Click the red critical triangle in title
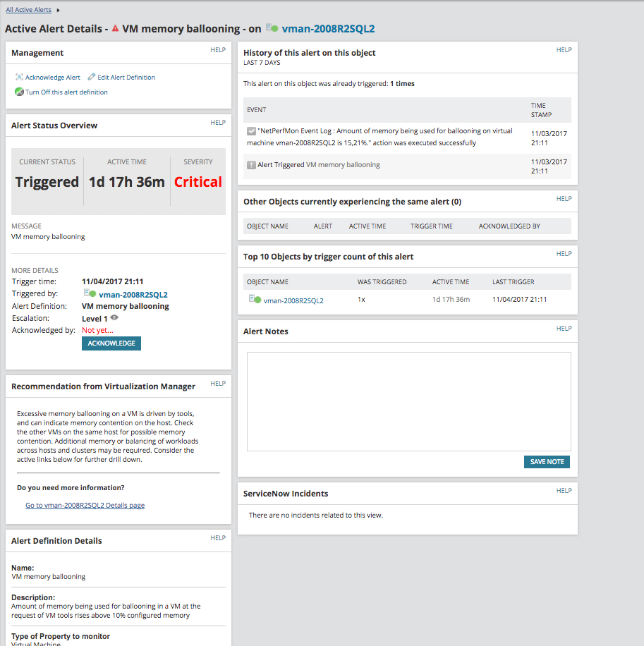 116,28
